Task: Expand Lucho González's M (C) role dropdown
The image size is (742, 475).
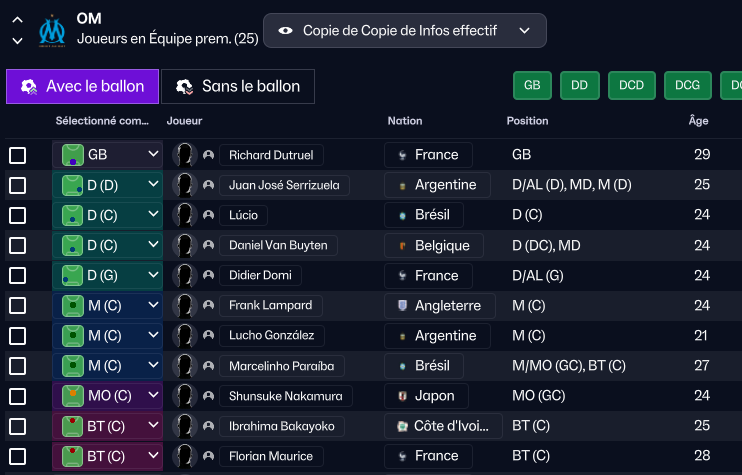Action: (153, 335)
